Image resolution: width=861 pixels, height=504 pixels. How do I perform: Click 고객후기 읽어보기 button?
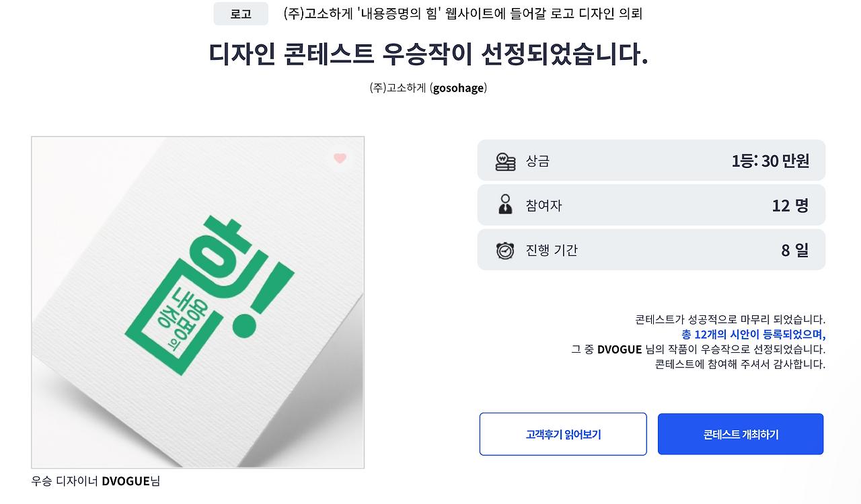click(x=562, y=433)
